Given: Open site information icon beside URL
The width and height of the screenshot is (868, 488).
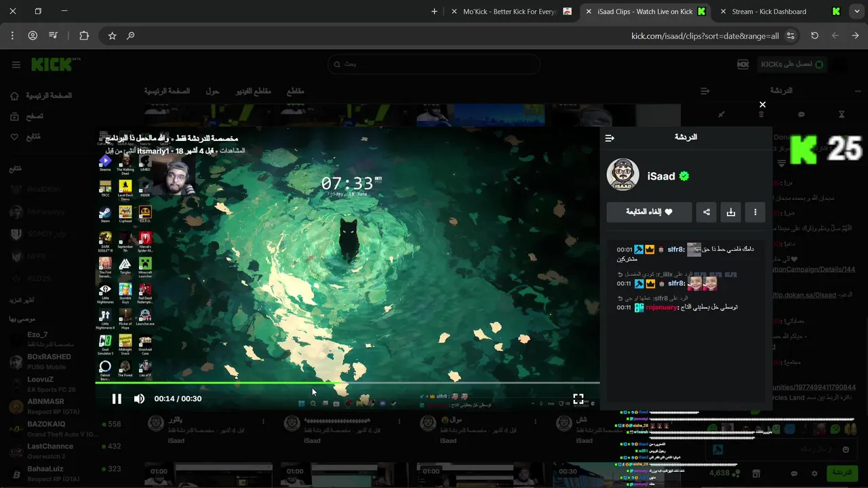Looking at the screenshot, I should (791, 36).
